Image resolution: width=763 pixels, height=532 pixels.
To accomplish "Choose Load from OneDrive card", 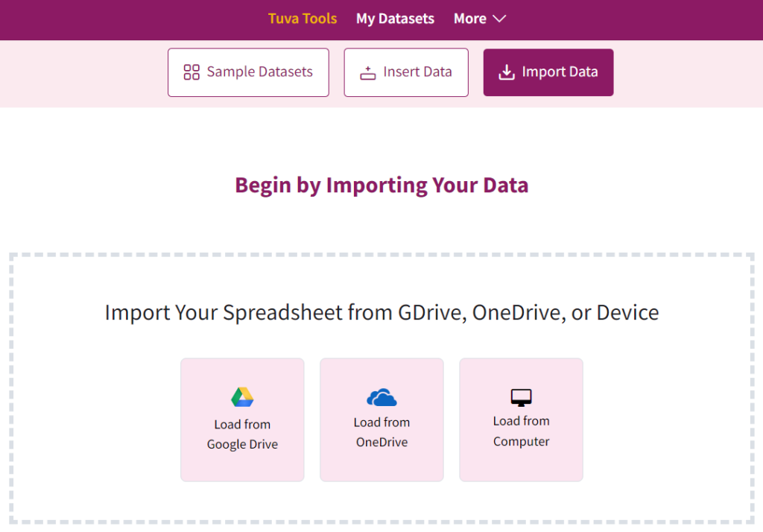I will pos(381,419).
